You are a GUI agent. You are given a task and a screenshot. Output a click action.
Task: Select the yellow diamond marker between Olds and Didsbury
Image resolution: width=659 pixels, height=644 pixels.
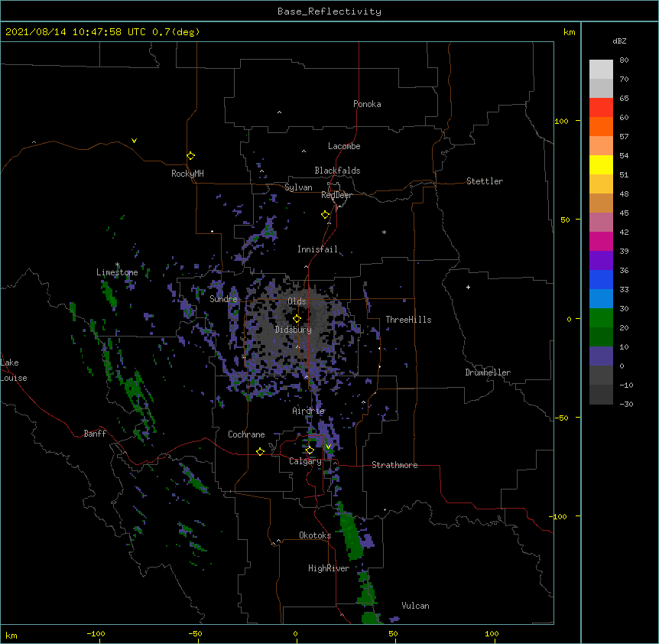tap(297, 319)
